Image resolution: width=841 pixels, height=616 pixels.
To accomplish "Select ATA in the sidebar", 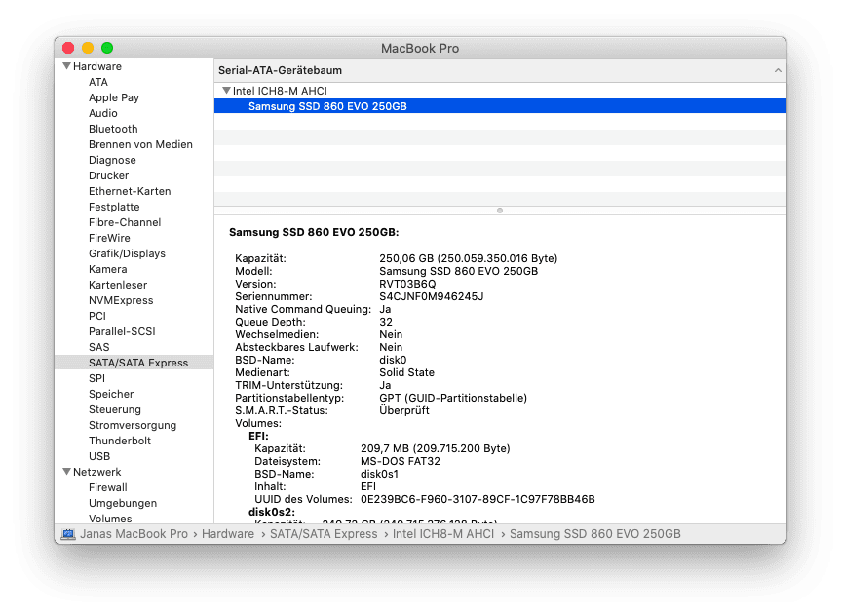I will click(x=98, y=82).
